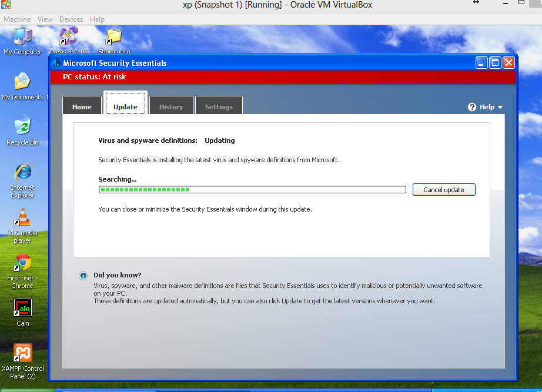Viewport: 542px width, 392px height.
Task: Expand the Help dropdown arrow
Action: pos(500,108)
